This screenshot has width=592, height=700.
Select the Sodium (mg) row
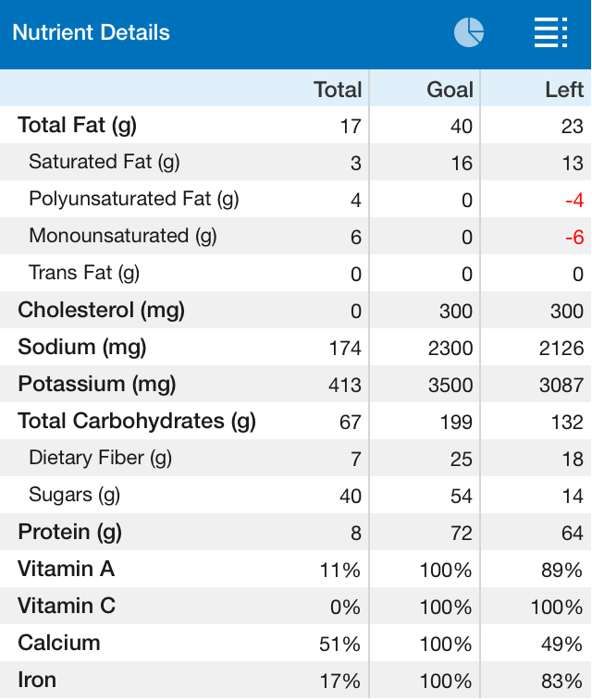82,347
